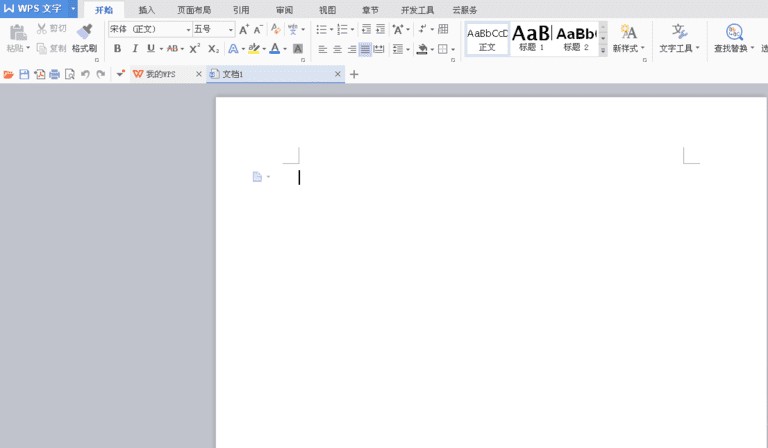This screenshot has width=768, height=448.
Task: Click the increase font size icon
Action: coord(244,29)
